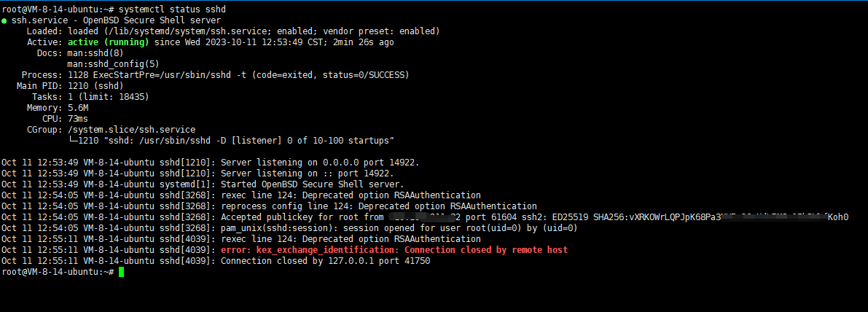Click the 'Memory: 5.6M' value

point(56,107)
